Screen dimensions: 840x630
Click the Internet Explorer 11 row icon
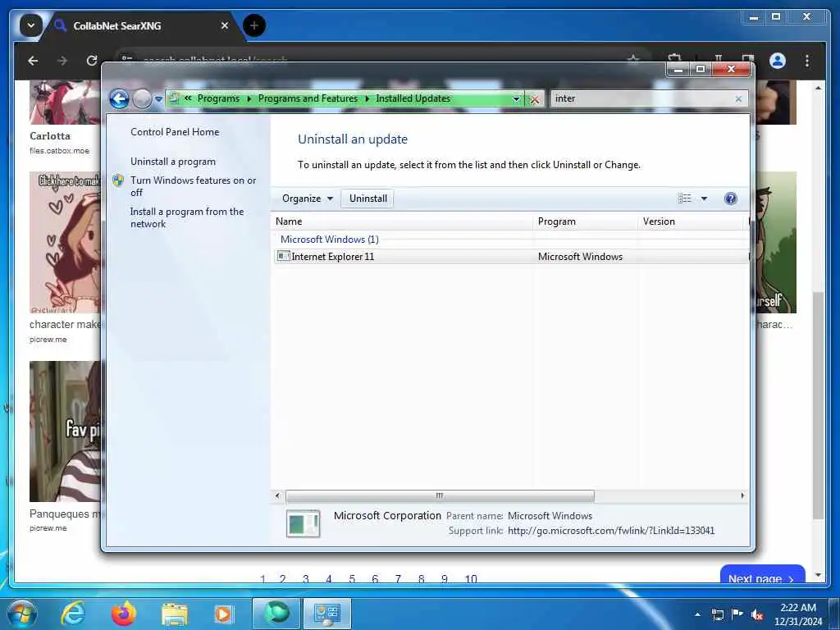pyautogui.click(x=283, y=256)
